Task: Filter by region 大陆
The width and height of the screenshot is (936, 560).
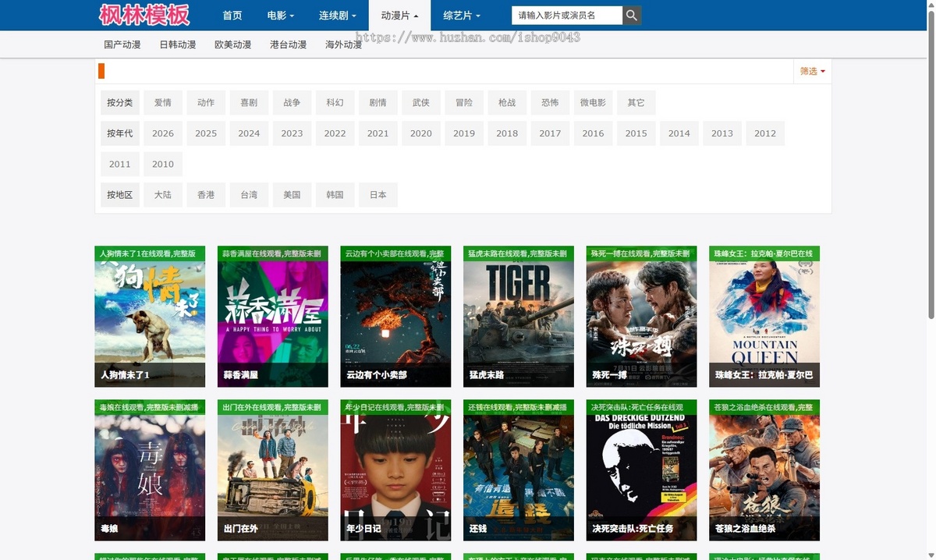Action: (163, 195)
